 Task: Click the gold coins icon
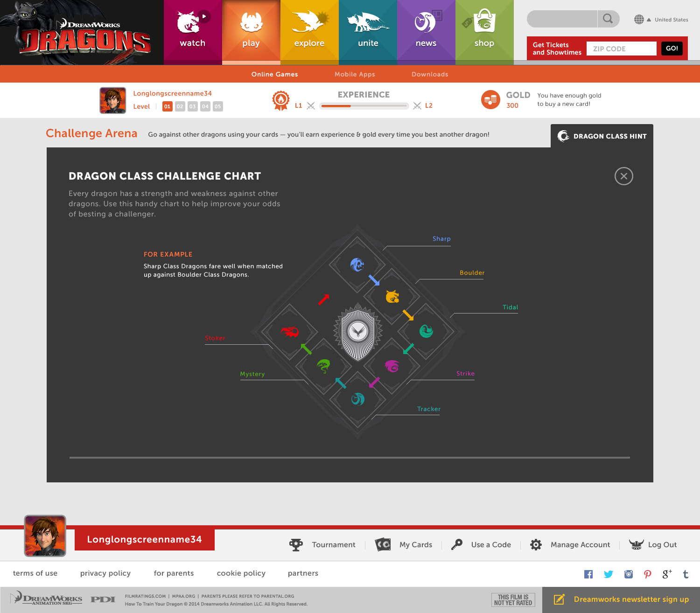[490, 99]
